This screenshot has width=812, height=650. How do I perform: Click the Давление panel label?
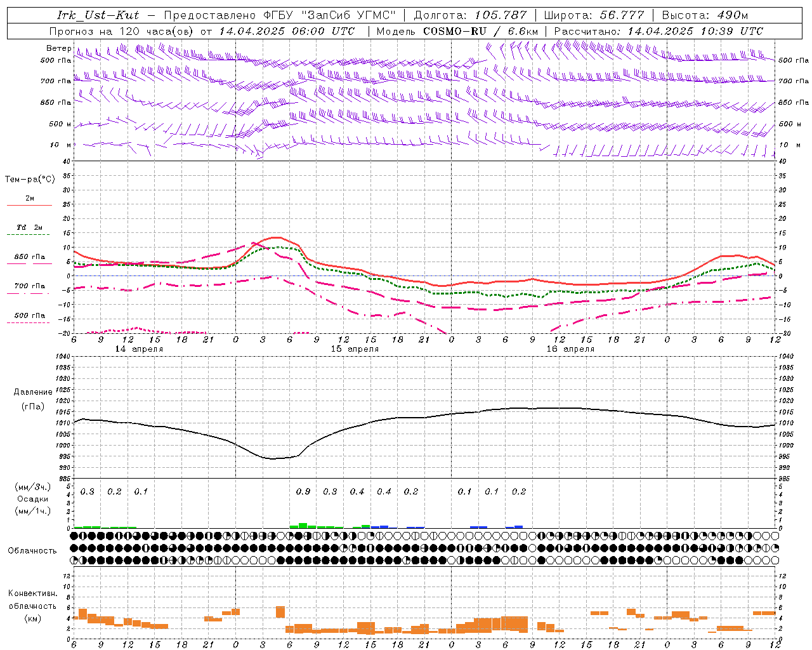click(33, 392)
